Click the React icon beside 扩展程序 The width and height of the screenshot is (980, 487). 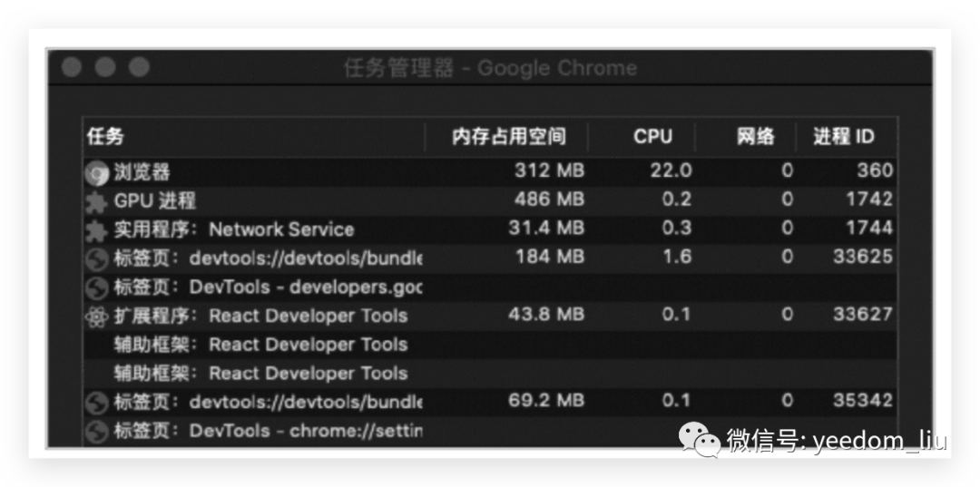(x=96, y=317)
